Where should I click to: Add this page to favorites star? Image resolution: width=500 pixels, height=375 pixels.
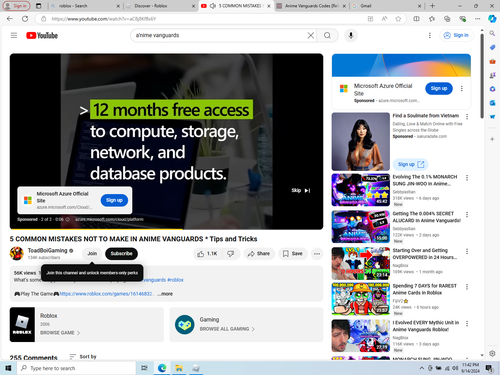tap(398, 19)
